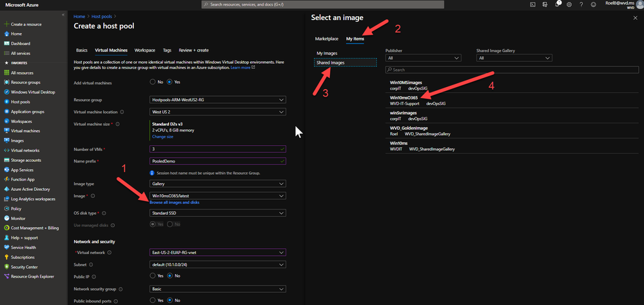Open Azure Active Directory sidebar icon
This screenshot has height=305, width=644.
6,190
